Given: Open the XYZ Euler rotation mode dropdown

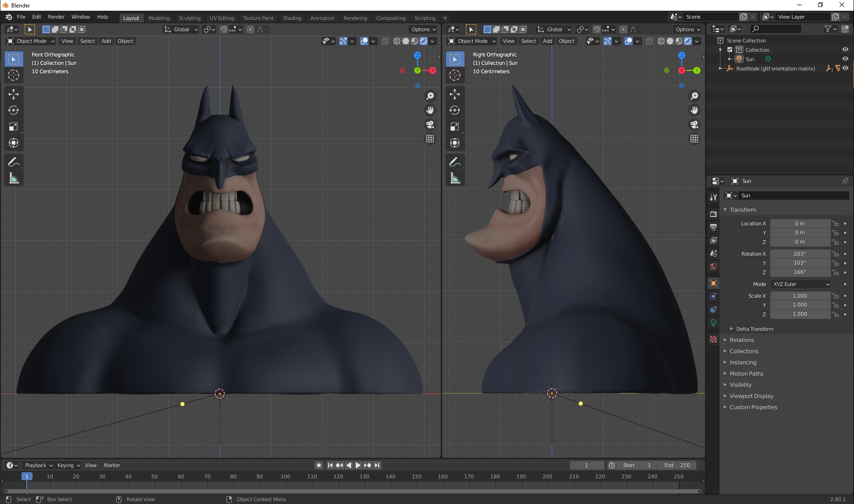Looking at the screenshot, I should pyautogui.click(x=800, y=284).
